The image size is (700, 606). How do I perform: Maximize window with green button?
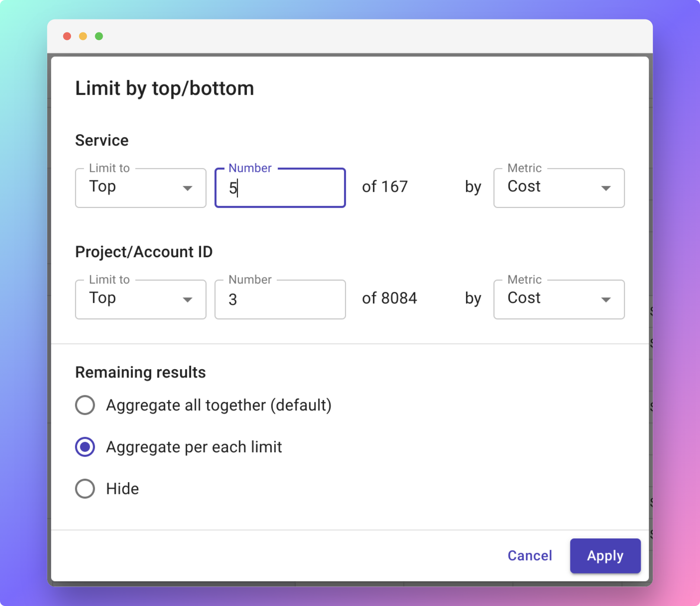tap(99, 36)
